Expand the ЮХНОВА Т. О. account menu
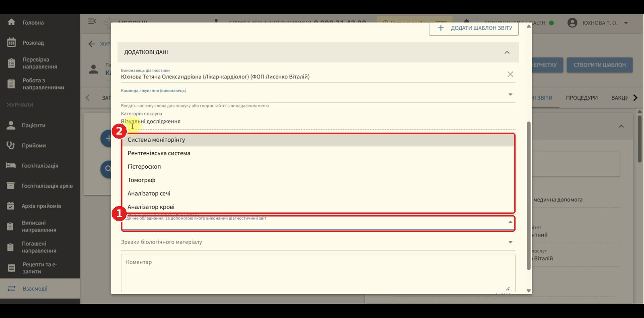 (x=626, y=23)
